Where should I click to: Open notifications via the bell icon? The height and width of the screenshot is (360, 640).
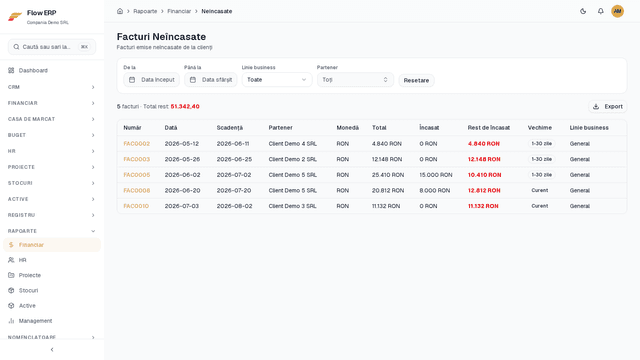[x=600, y=11]
